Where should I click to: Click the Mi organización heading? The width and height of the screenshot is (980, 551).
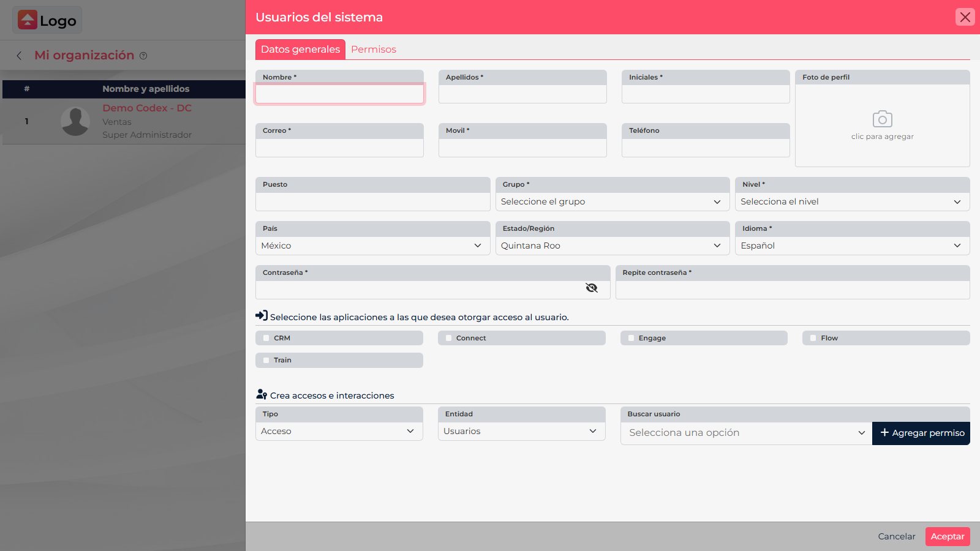pos(84,55)
